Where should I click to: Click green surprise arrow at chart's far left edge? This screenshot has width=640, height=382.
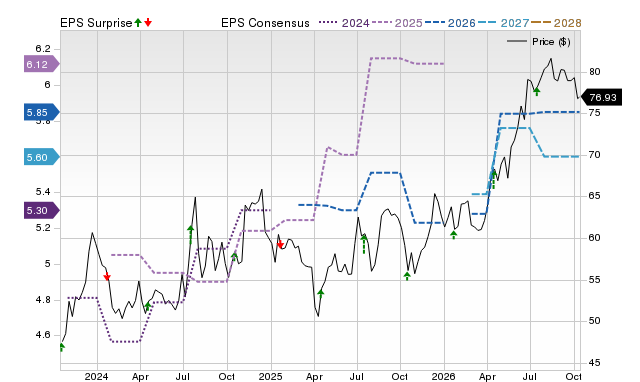tap(62, 347)
